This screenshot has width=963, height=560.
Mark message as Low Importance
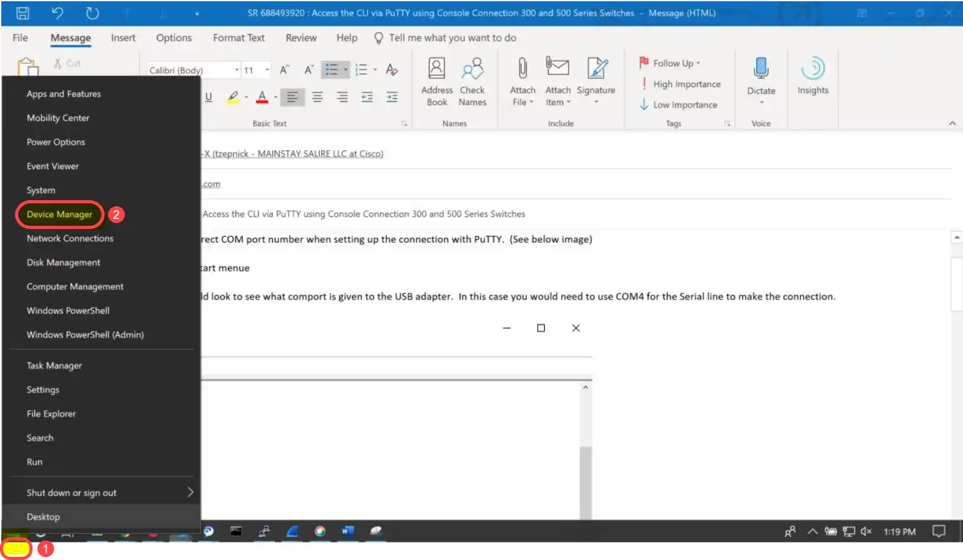click(x=678, y=104)
